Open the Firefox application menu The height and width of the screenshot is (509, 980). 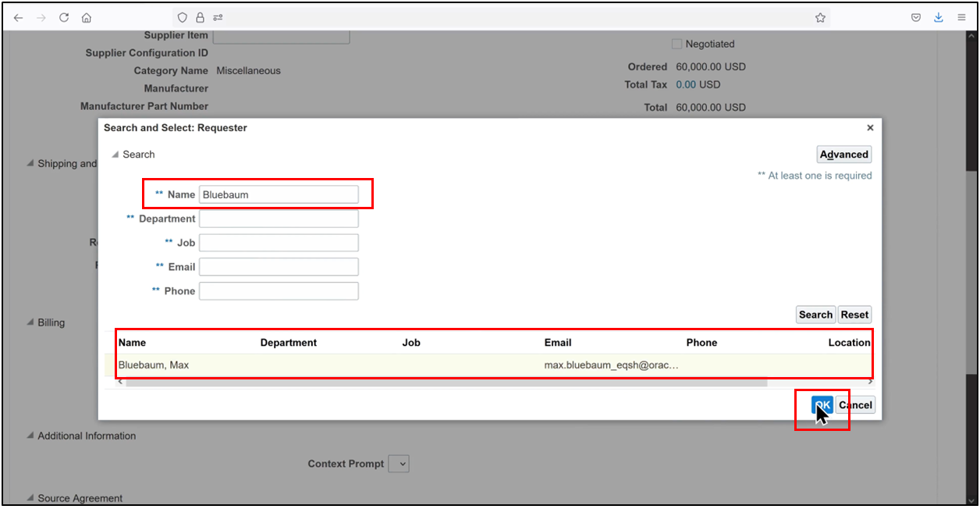[961, 16]
